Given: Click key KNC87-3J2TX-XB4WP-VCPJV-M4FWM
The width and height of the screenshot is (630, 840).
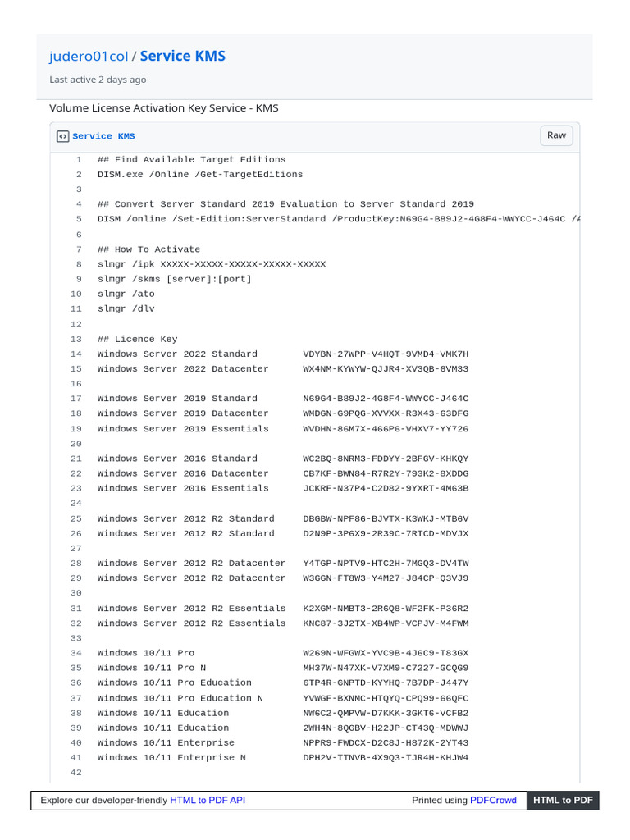Looking at the screenshot, I should tap(386, 623).
